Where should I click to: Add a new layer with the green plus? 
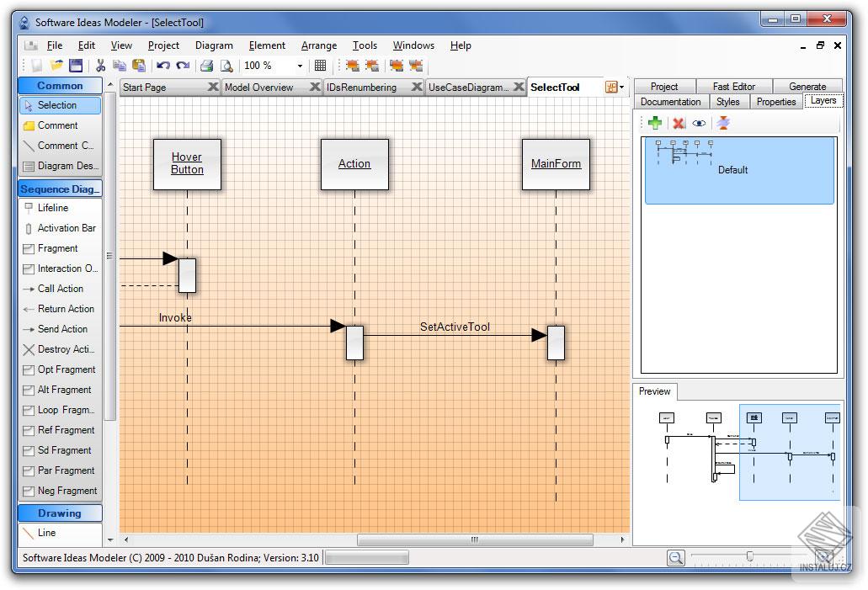coord(655,122)
